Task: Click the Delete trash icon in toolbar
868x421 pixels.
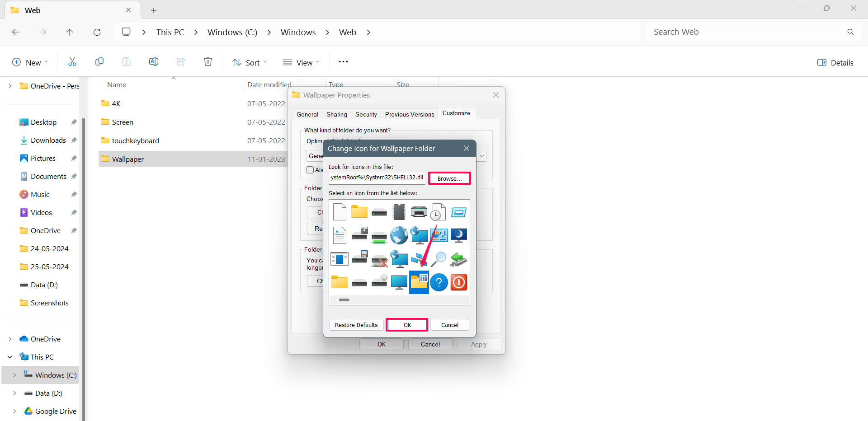Action: click(x=208, y=62)
